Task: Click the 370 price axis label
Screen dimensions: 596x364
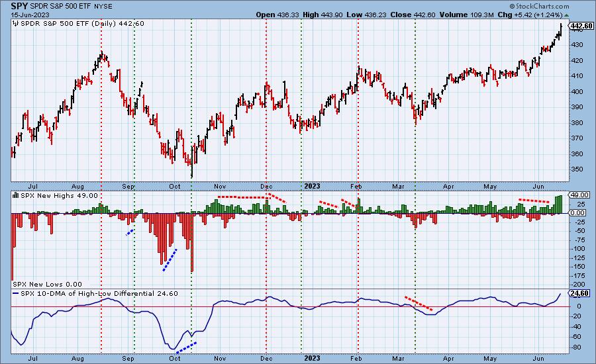Action: pyautogui.click(x=577, y=138)
